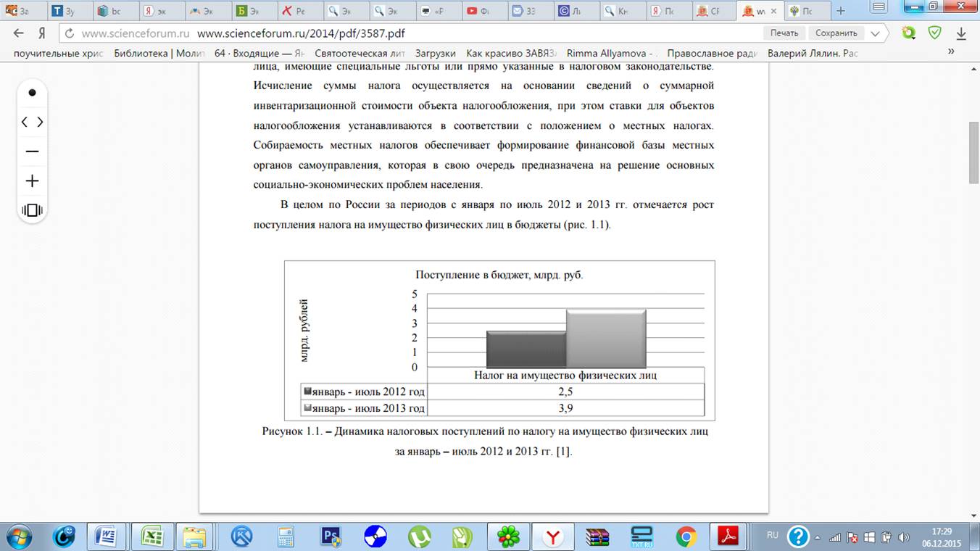Switch to the 'Зу' tab with T icon
Screen dimensions: 980x551
click(70, 11)
